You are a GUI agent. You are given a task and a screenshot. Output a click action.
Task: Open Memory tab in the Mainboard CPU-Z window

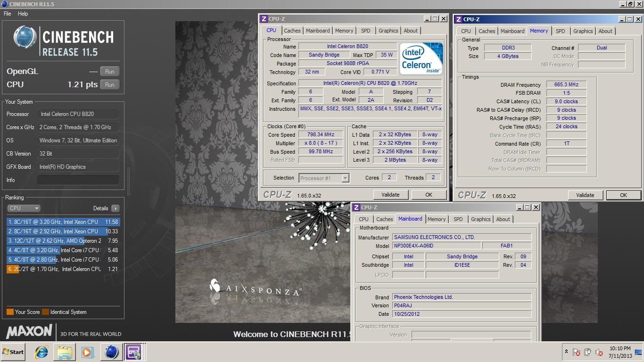[x=437, y=219]
